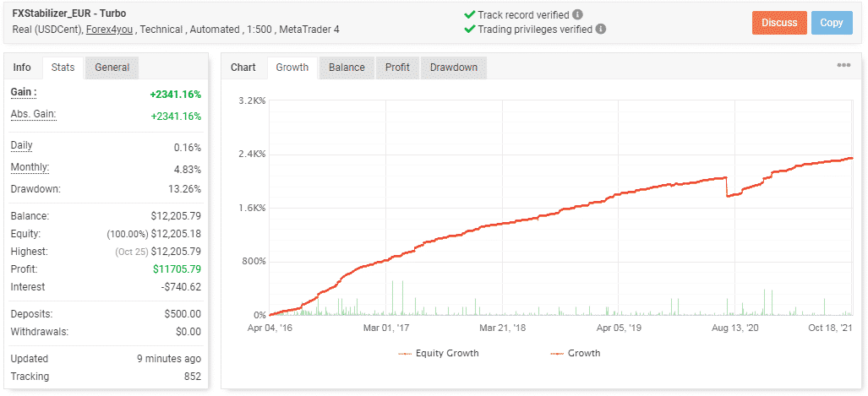Click the 0.16% daily value
This screenshot has height=396, width=868.
(x=188, y=148)
